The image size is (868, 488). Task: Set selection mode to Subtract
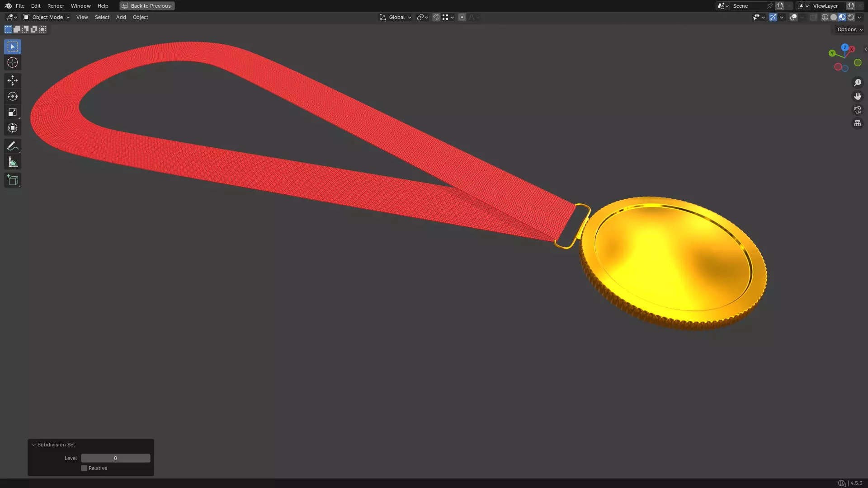click(x=25, y=29)
